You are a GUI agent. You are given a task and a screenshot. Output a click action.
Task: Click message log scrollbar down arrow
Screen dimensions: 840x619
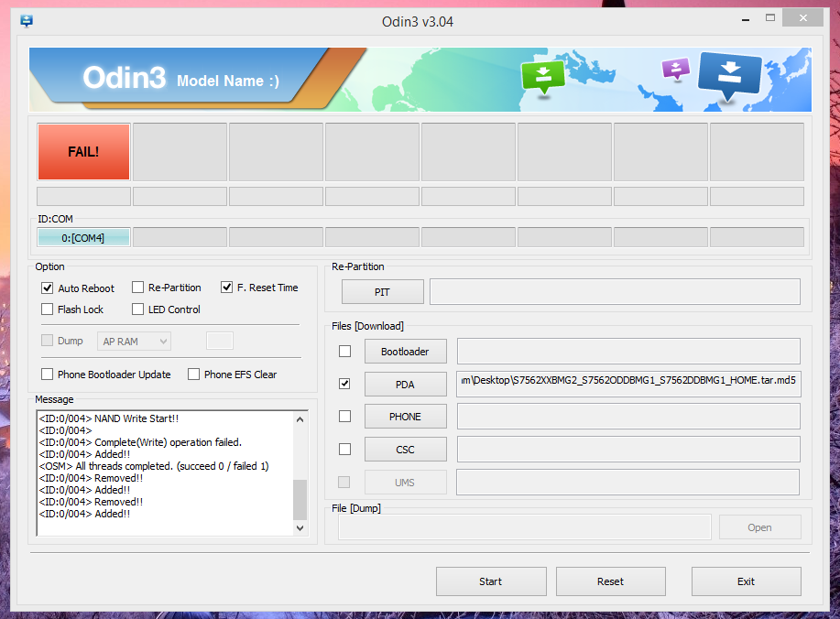300,528
